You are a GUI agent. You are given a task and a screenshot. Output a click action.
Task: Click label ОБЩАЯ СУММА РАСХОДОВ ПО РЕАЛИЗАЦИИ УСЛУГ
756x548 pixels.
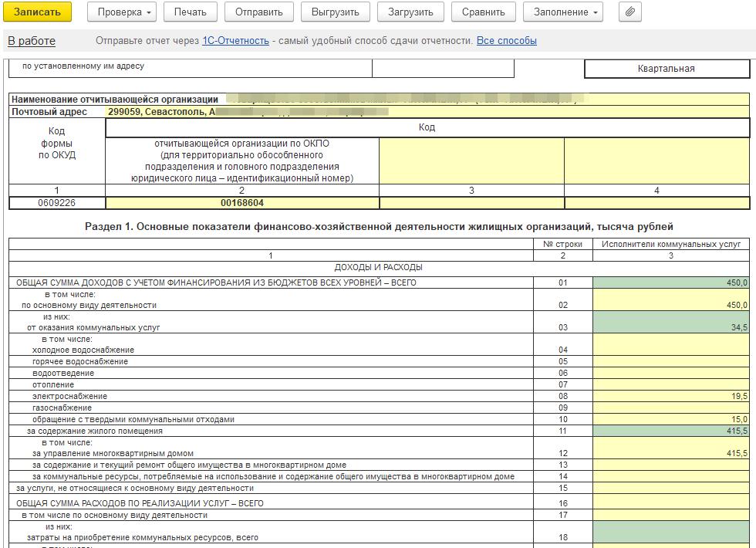point(140,503)
